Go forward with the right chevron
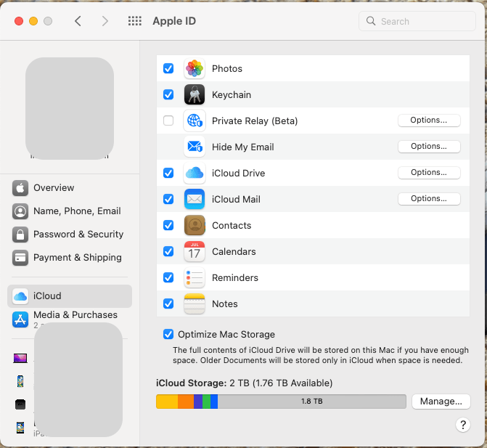Image resolution: width=487 pixels, height=448 pixels. [x=105, y=21]
